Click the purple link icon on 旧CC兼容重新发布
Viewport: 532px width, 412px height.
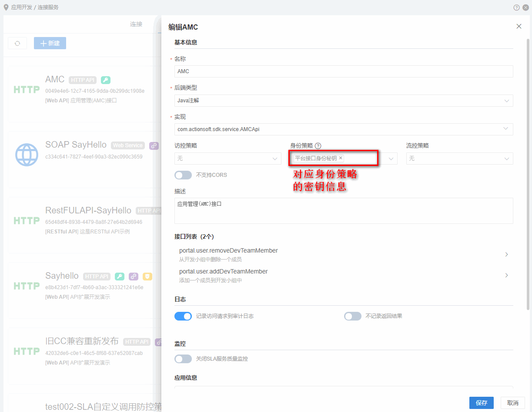[158, 342]
